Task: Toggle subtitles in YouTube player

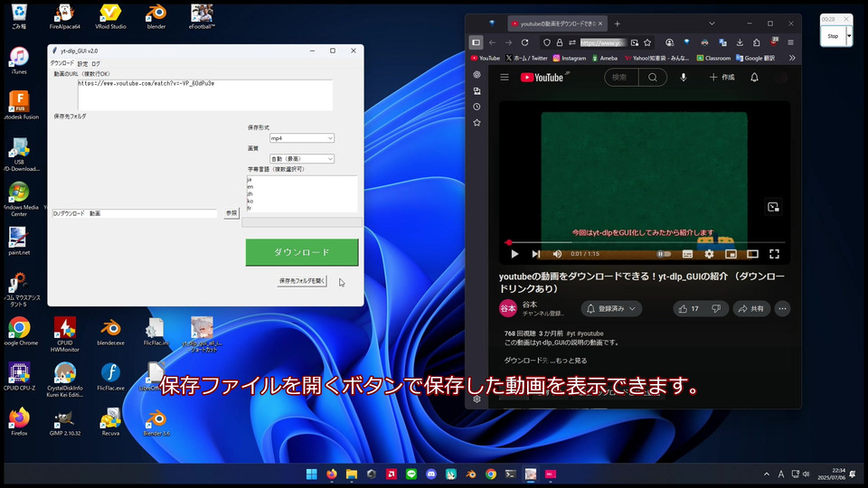Action: tap(687, 254)
